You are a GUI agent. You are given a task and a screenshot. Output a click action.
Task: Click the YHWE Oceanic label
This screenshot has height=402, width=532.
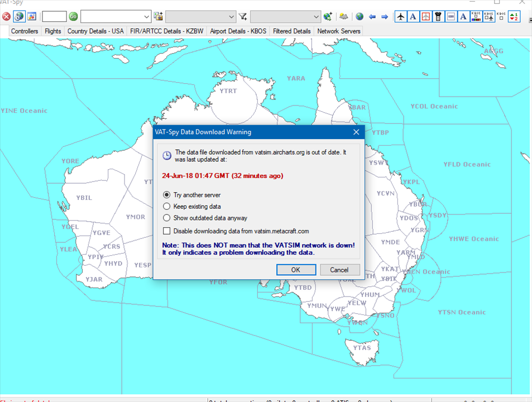coord(474,239)
